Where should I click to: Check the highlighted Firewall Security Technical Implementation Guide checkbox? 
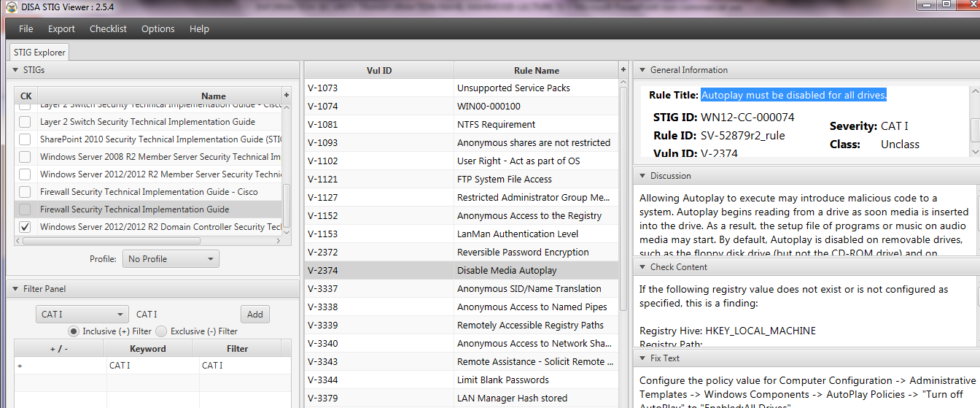[x=25, y=209]
